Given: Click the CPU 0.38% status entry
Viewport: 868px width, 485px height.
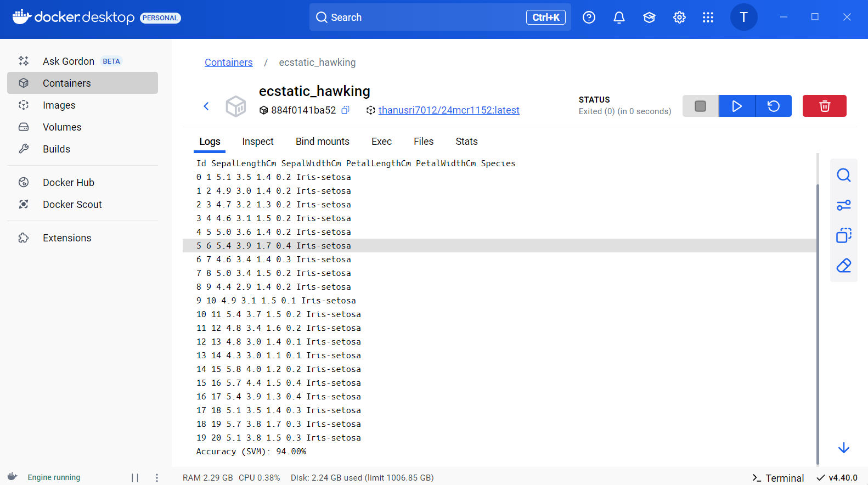Looking at the screenshot, I should (x=260, y=478).
